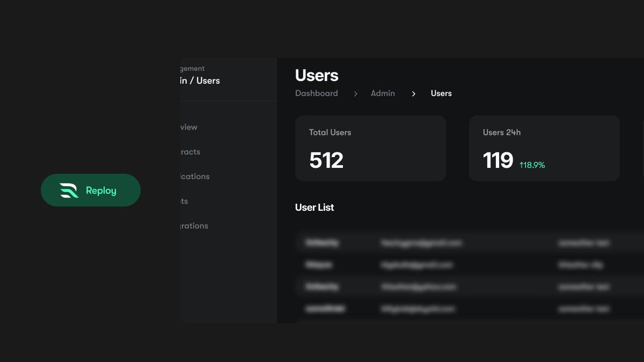Click the 512 total users value

click(326, 160)
